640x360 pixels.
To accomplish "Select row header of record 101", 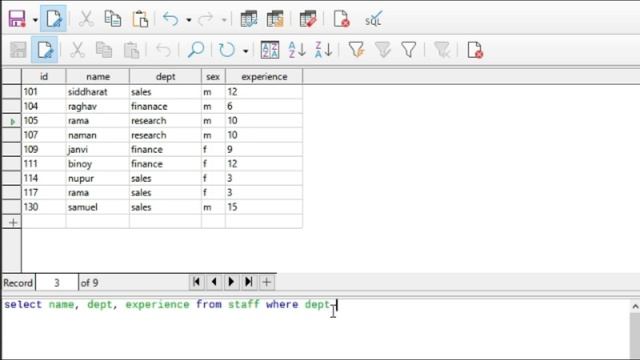I will [x=12, y=91].
